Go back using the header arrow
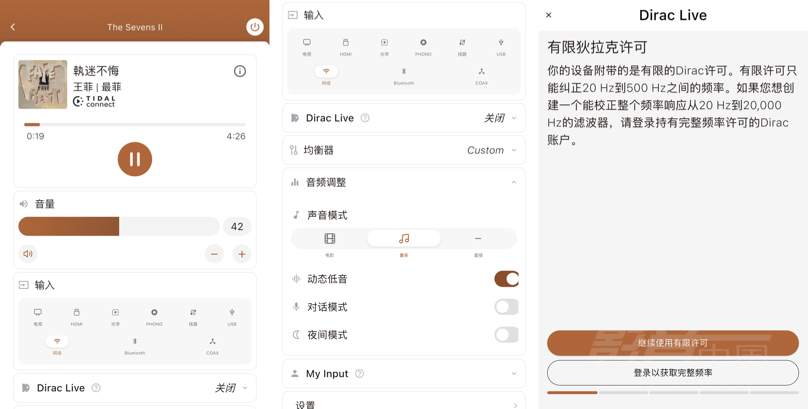 tap(13, 27)
